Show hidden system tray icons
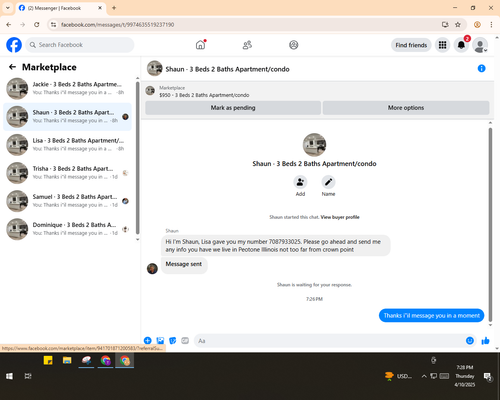 coord(424,376)
